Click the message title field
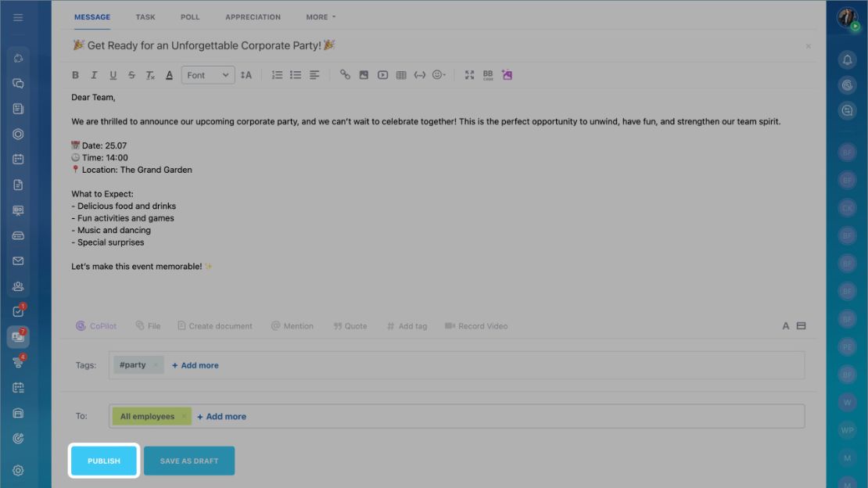 point(437,45)
